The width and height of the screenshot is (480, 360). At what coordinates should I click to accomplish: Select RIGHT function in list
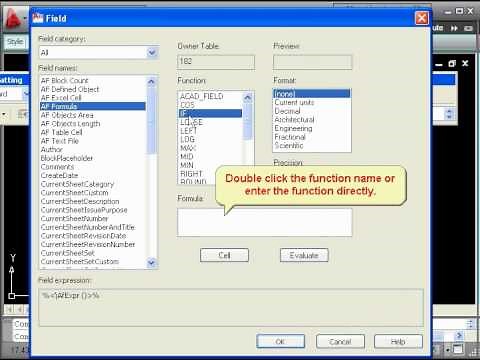(191, 174)
